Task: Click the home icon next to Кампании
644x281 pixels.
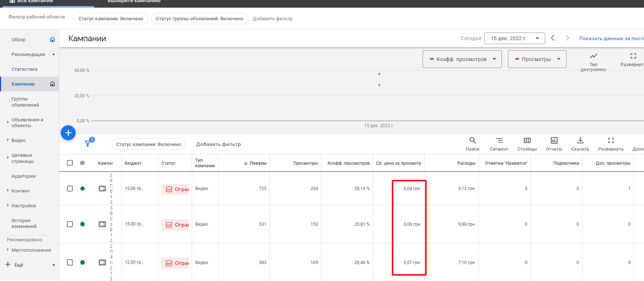Action: click(52, 84)
